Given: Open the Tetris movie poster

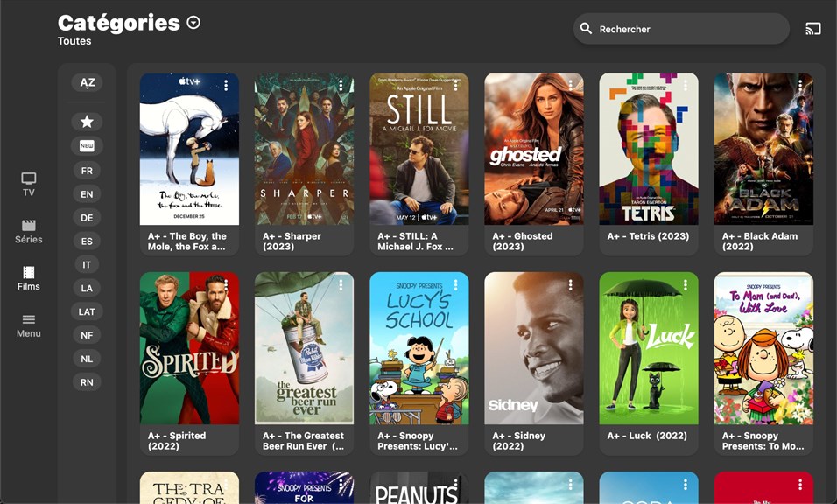Looking at the screenshot, I should click(x=649, y=150).
